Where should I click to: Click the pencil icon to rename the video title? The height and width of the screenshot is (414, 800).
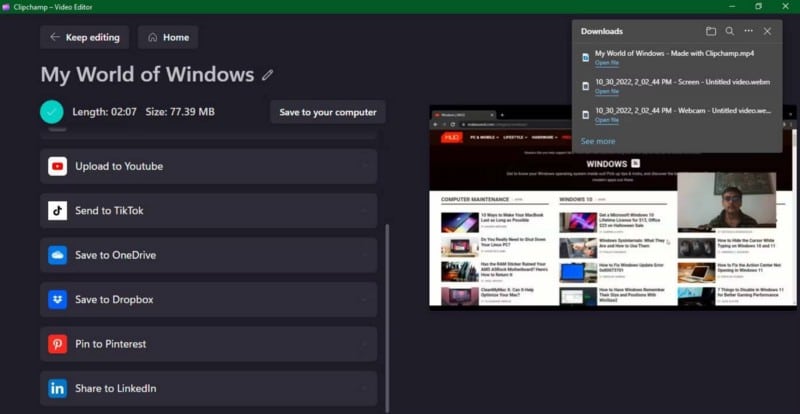click(x=267, y=76)
